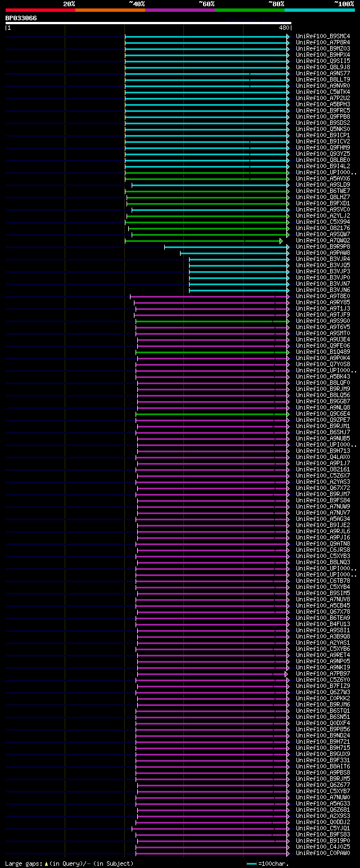Select the UniRef100_Q7Y0S8 label

point(323,365)
